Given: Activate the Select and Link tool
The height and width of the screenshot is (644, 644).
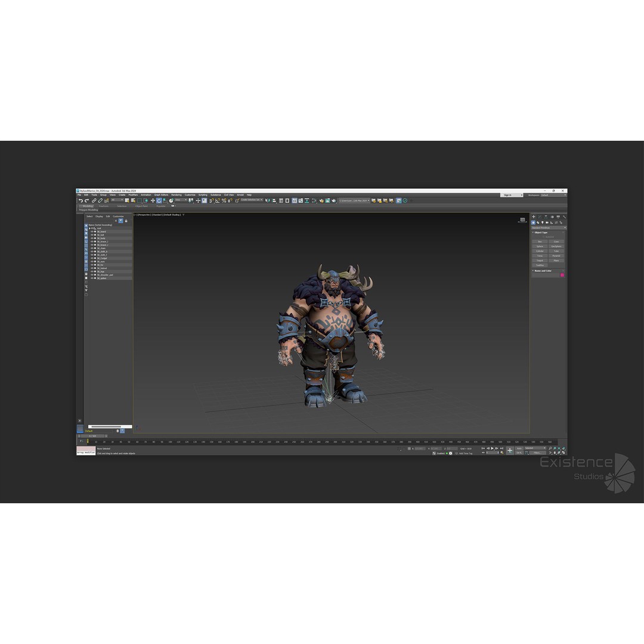Looking at the screenshot, I should pos(94,200).
